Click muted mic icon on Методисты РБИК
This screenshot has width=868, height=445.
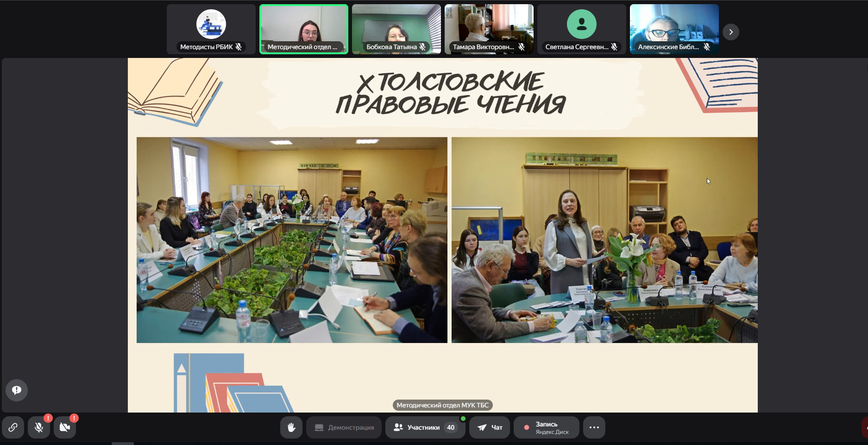point(239,47)
